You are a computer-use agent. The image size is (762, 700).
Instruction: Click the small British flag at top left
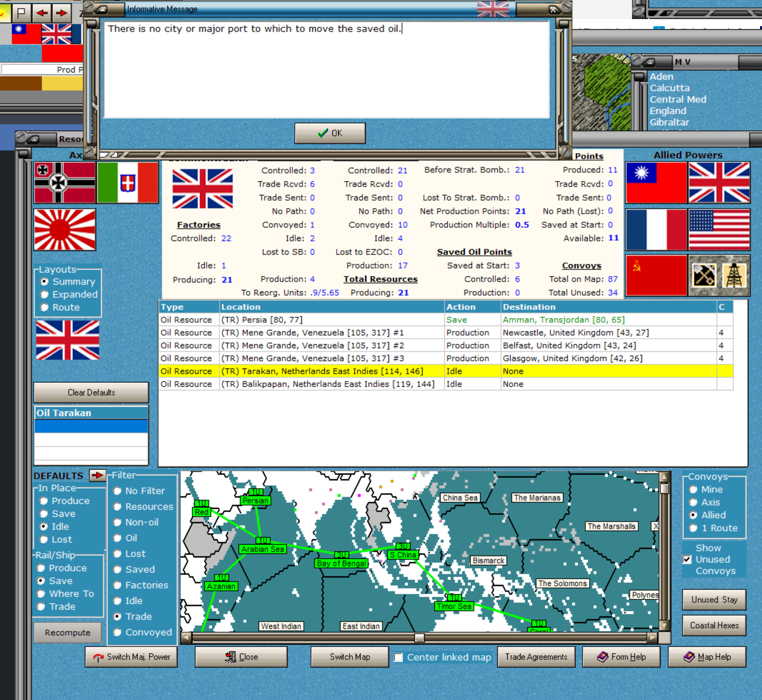(x=57, y=34)
